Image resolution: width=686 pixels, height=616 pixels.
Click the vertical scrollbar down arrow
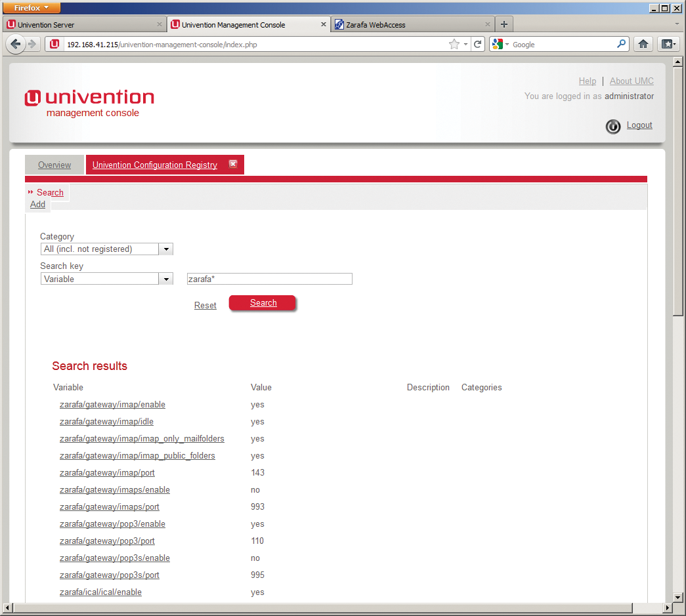coord(678,596)
